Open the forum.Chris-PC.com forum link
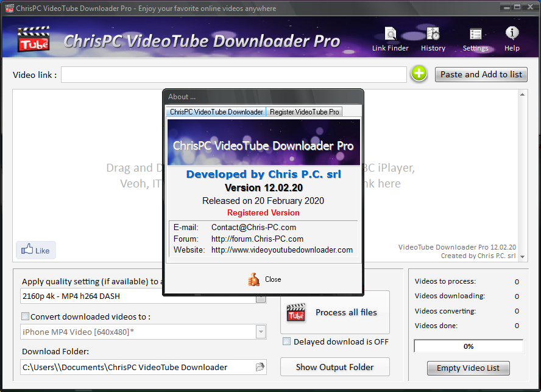The height and width of the screenshot is (392, 541). click(x=257, y=239)
